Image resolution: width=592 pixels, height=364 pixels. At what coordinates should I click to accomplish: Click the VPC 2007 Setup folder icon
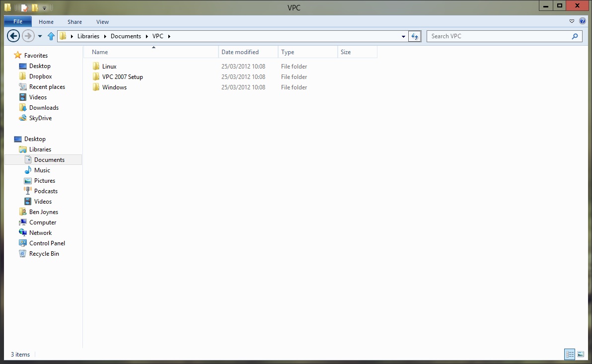coord(96,76)
